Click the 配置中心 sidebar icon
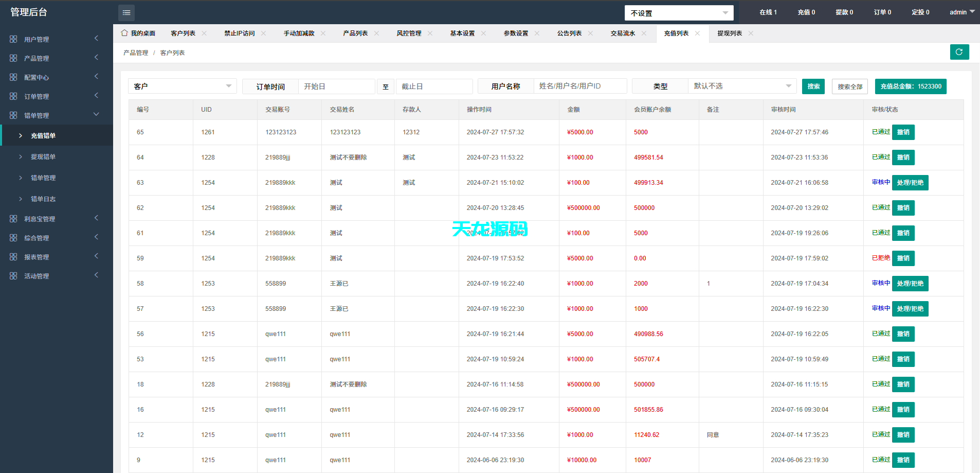This screenshot has width=980, height=473. 14,77
